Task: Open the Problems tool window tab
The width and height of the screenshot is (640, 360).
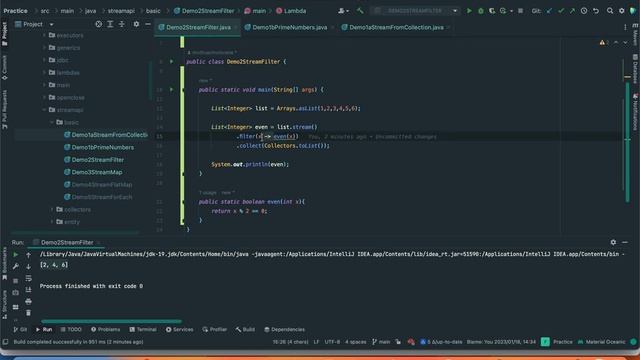Action: click(x=106, y=329)
